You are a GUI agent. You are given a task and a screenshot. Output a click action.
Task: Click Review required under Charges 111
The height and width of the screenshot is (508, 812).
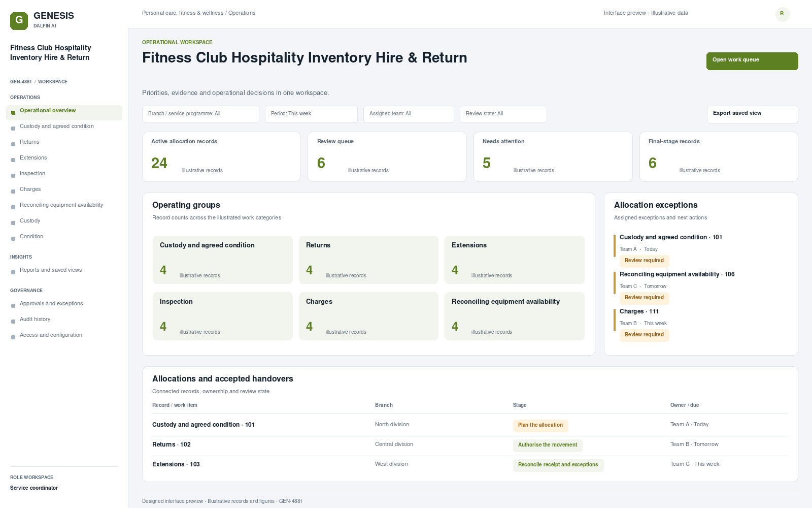pyautogui.click(x=644, y=335)
